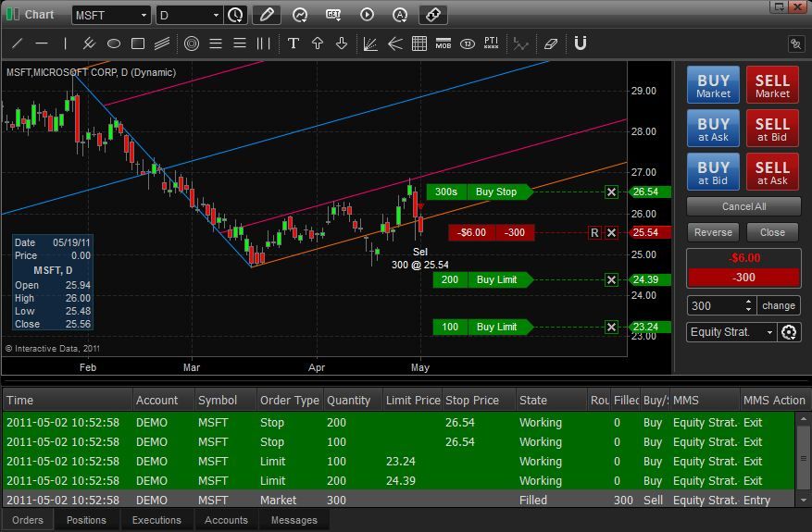Image resolution: width=812 pixels, height=532 pixels.
Task: Open the MSFT symbol dropdown
Action: [x=111, y=15]
